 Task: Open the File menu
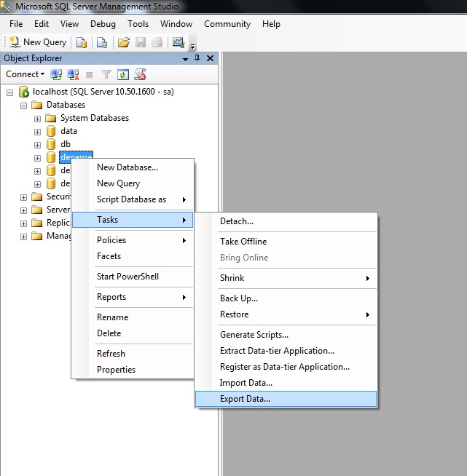[16, 24]
